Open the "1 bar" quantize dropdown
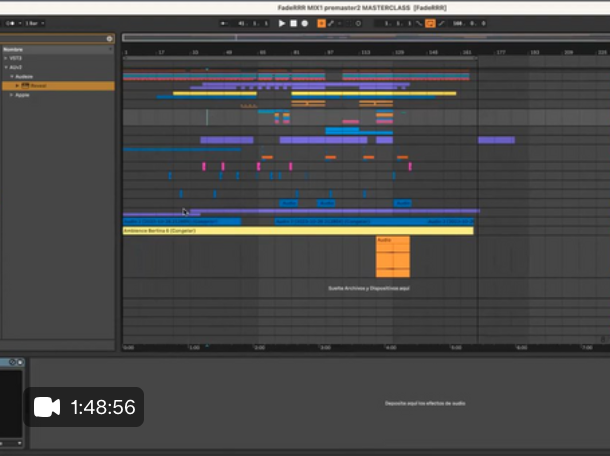The height and width of the screenshot is (456, 610). (35, 23)
